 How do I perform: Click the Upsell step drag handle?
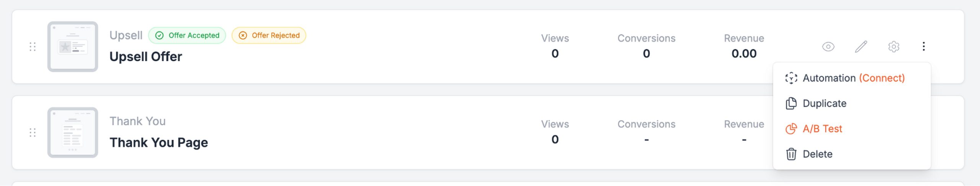tap(33, 47)
